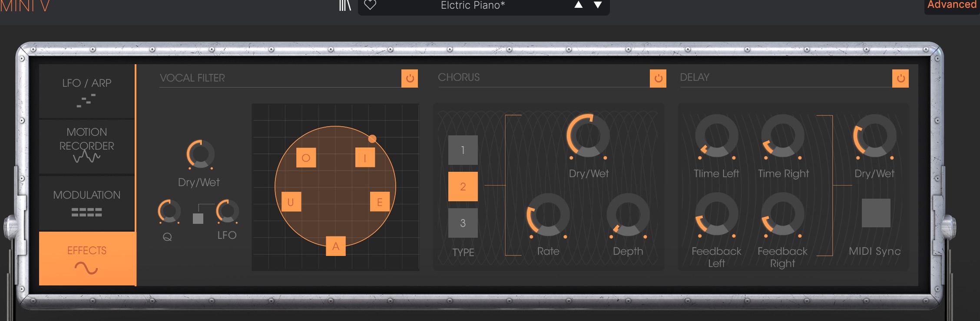Click the Advanced button
The image size is (980, 321).
952,5
